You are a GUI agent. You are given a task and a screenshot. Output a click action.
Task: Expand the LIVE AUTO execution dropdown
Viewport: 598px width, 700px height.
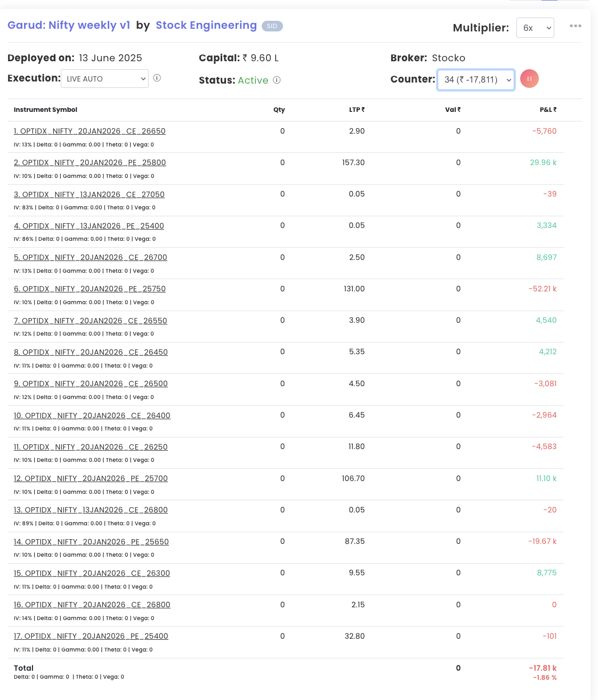pos(104,79)
